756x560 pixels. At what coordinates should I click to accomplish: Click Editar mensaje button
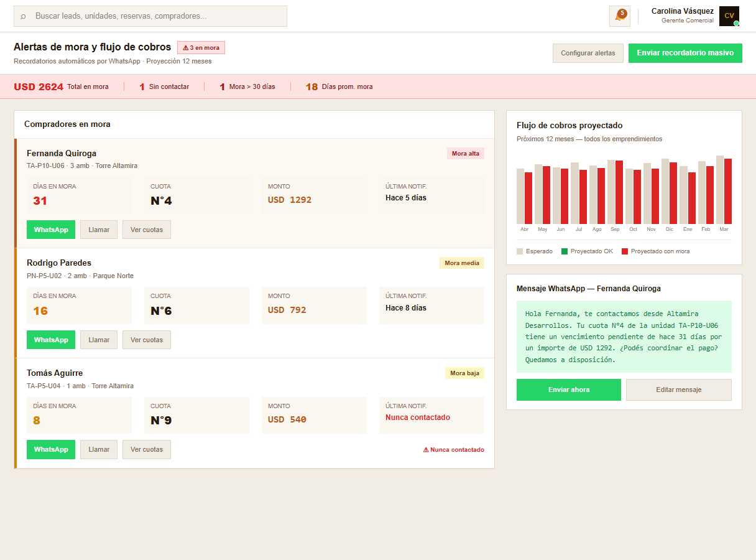678,390
